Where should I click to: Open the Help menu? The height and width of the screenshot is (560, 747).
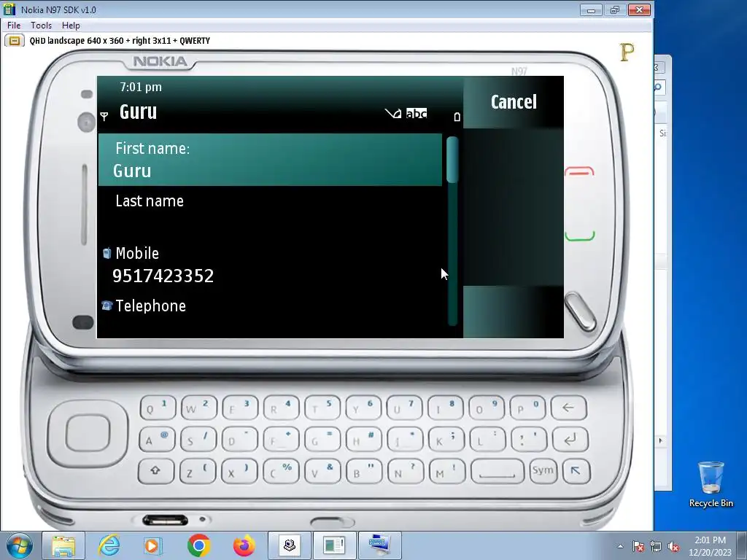[71, 26]
